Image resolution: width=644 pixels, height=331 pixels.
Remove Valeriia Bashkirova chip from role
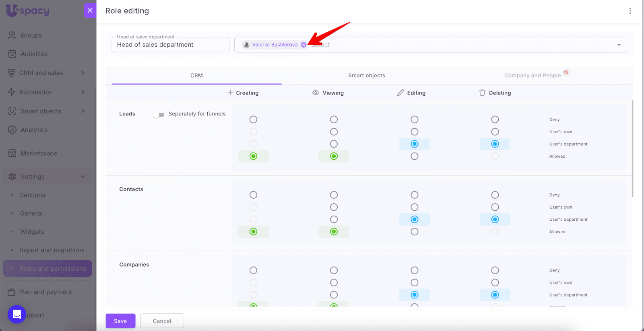point(303,45)
